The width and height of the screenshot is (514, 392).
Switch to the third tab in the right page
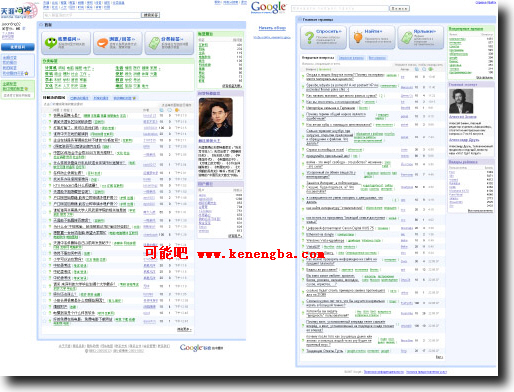click(377, 58)
